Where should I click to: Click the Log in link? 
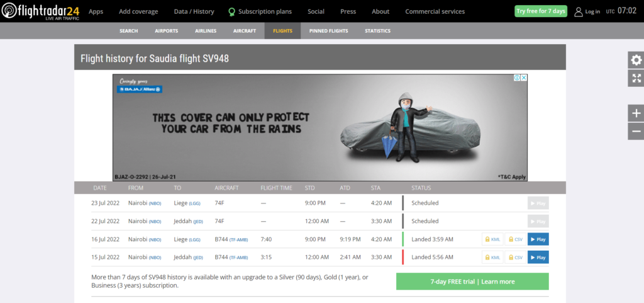(x=592, y=11)
